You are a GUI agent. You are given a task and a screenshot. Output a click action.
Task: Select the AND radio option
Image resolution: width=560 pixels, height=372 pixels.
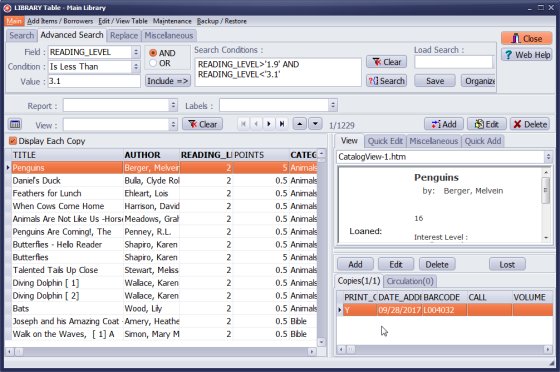[153, 53]
